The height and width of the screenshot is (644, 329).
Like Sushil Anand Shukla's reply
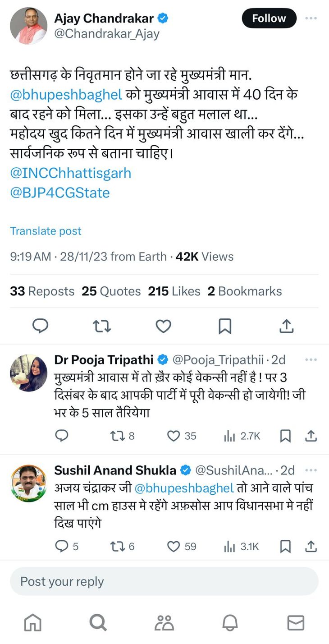(174, 547)
